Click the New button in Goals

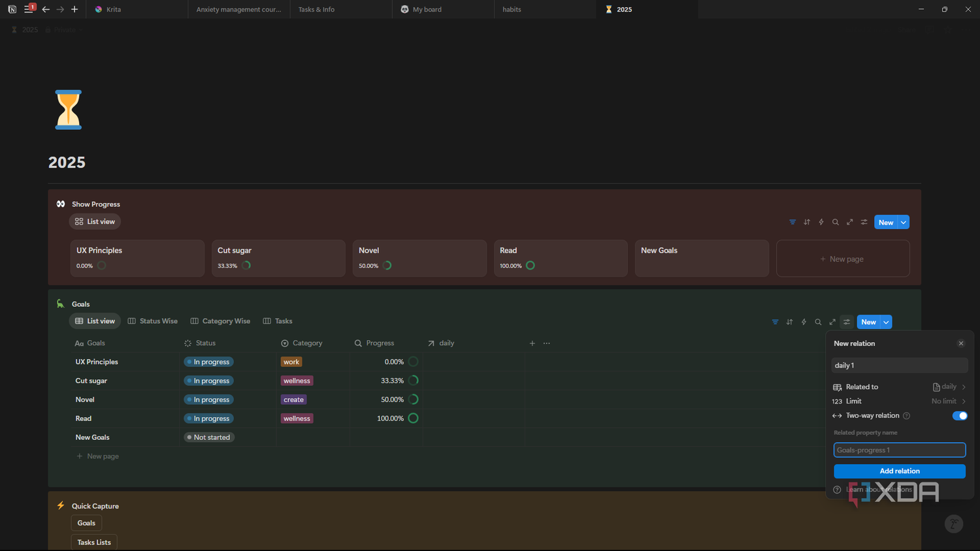click(x=868, y=322)
